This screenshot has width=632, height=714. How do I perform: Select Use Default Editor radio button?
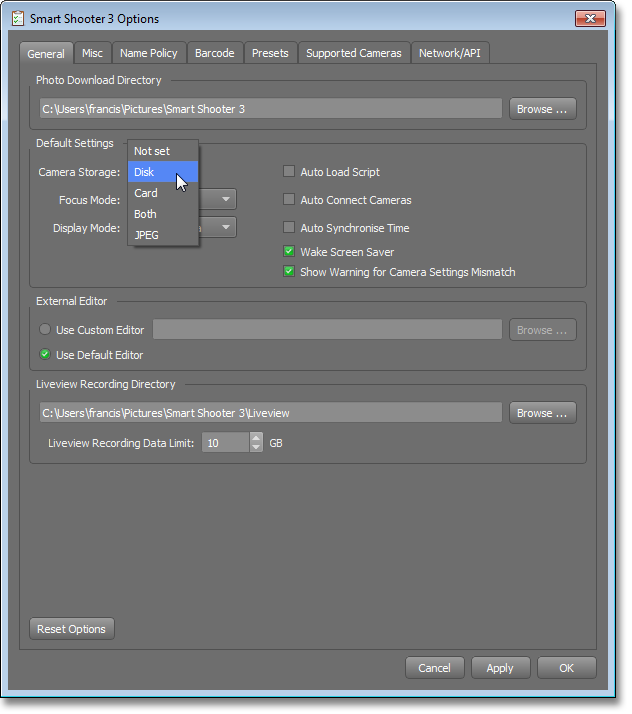[45, 355]
